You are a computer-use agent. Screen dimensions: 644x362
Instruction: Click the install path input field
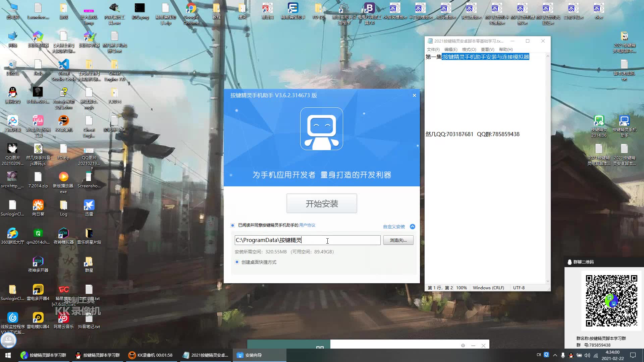click(308, 240)
